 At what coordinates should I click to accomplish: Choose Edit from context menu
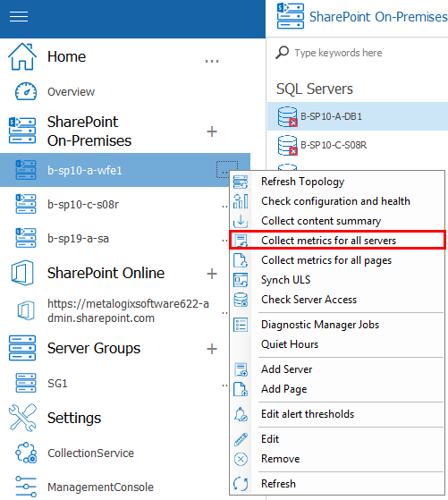tap(337, 439)
